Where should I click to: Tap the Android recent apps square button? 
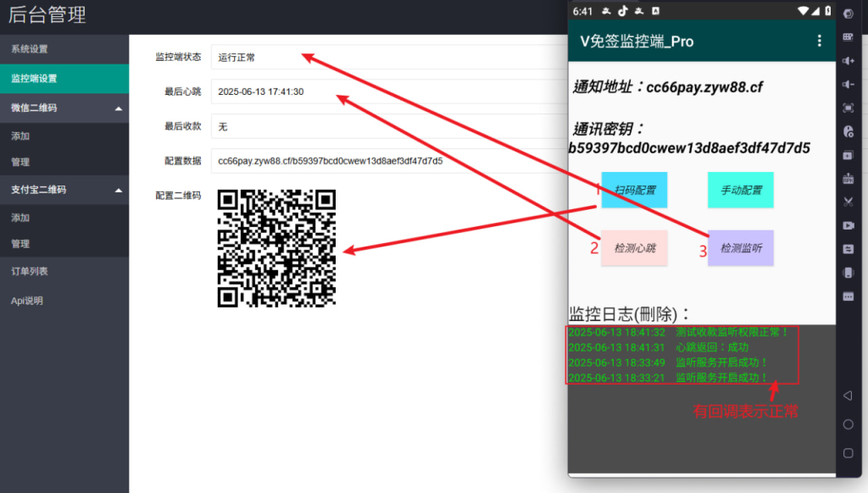[848, 452]
